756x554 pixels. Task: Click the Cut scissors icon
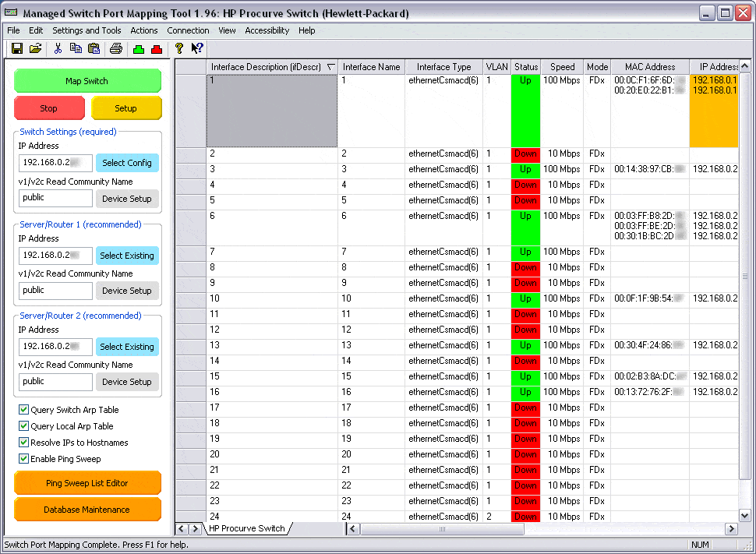(58, 48)
